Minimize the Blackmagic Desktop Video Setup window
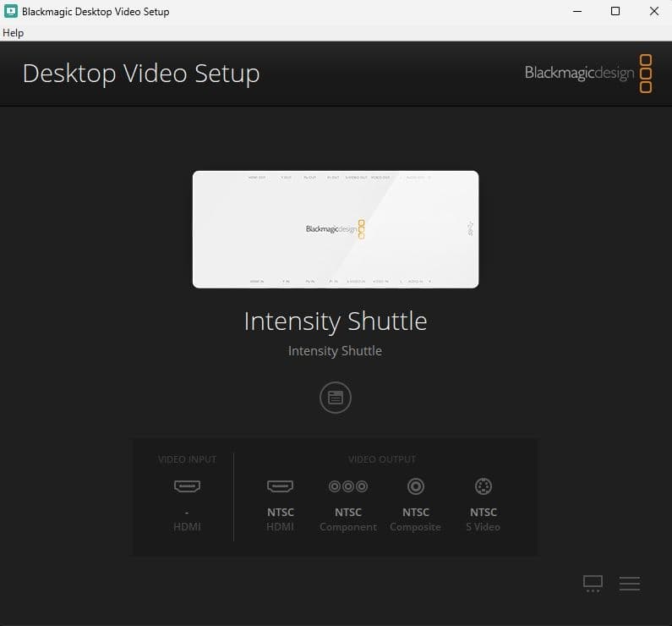 tap(577, 11)
